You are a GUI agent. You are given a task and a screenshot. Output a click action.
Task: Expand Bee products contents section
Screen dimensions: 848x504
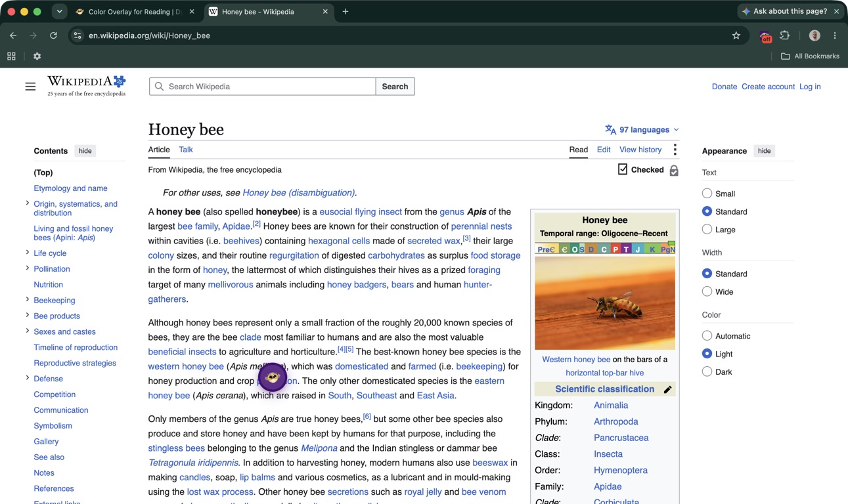[x=27, y=315]
